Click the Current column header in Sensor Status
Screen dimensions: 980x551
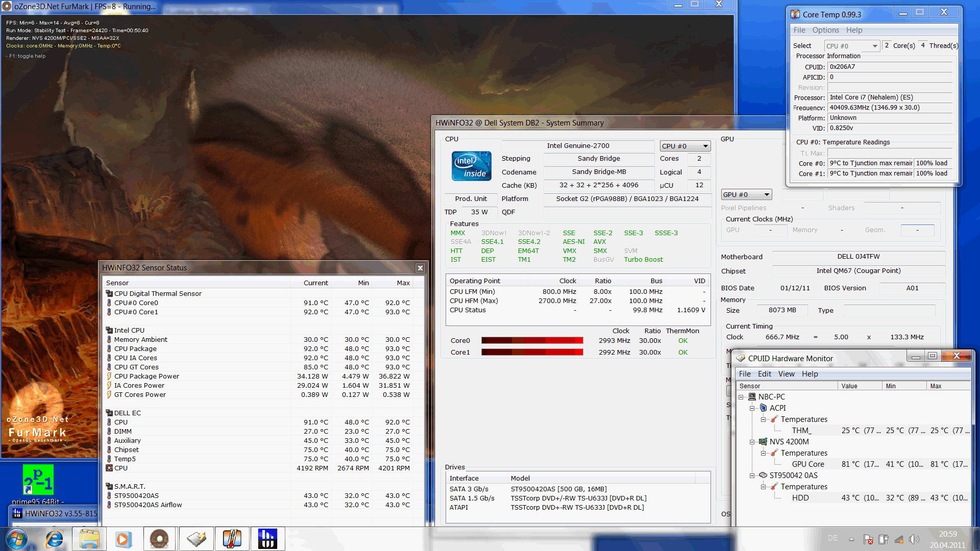(310, 283)
